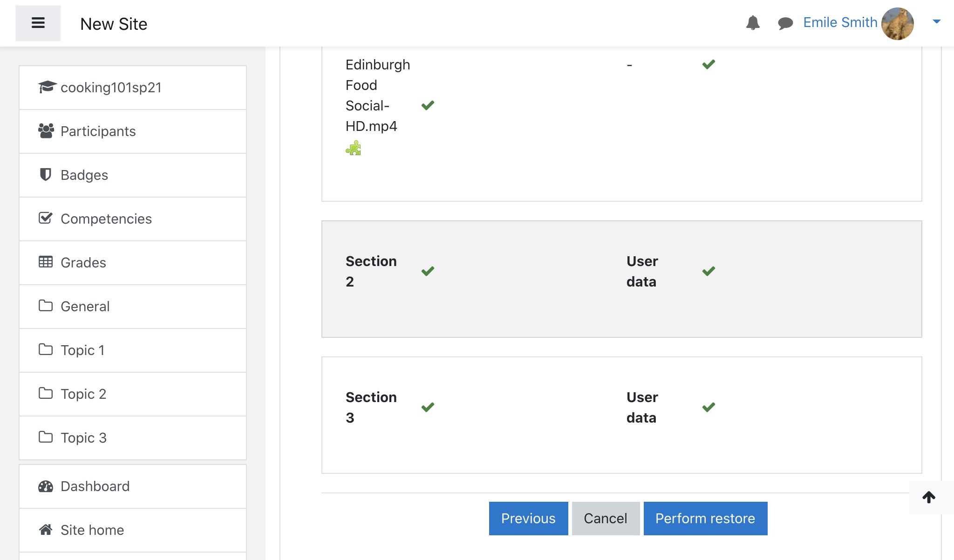This screenshot has height=560, width=954.
Task: Open the Competencies sidebar item
Action: (x=106, y=219)
